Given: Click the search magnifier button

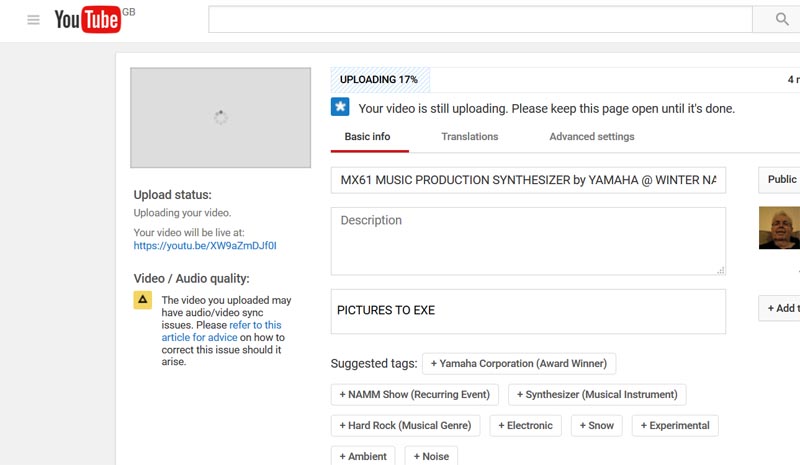Looking at the screenshot, I should click(x=781, y=19).
